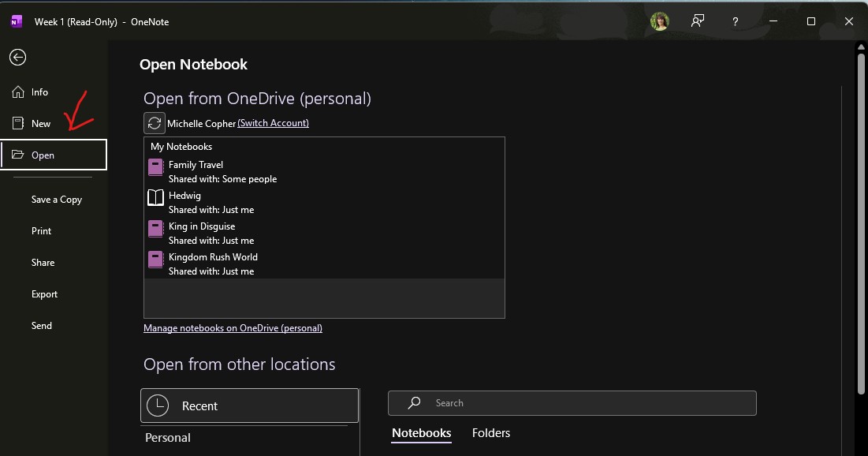Go to the Share page
Screen dimensions: 868x456
click(x=43, y=263)
